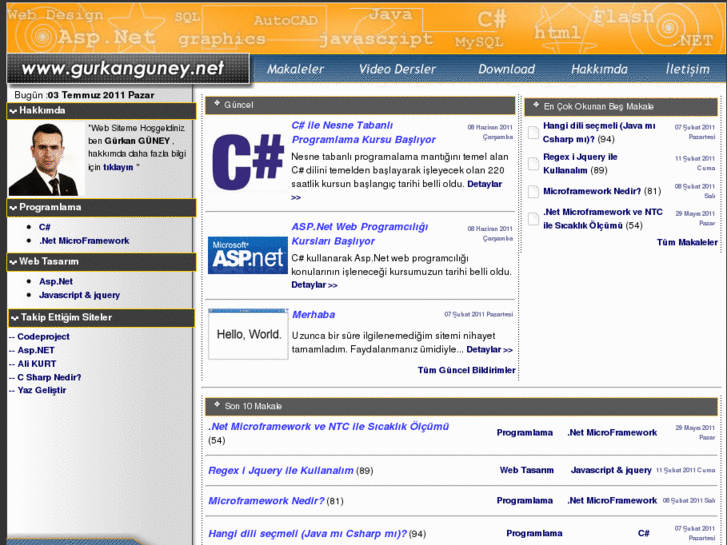
Task: Click the '07 Şubat 2011 Pazartesi' date beside Merhaba
Action: tap(478, 314)
